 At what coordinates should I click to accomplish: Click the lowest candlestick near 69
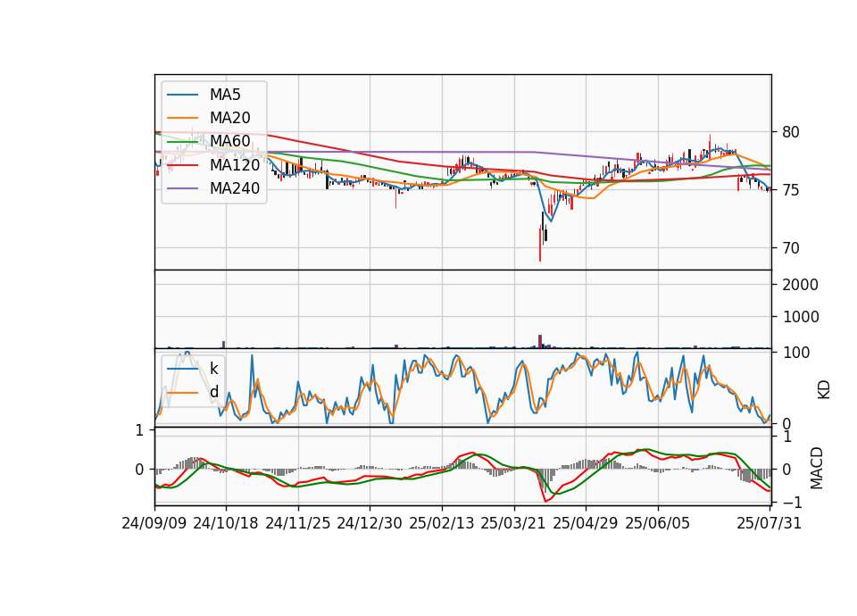(x=540, y=245)
